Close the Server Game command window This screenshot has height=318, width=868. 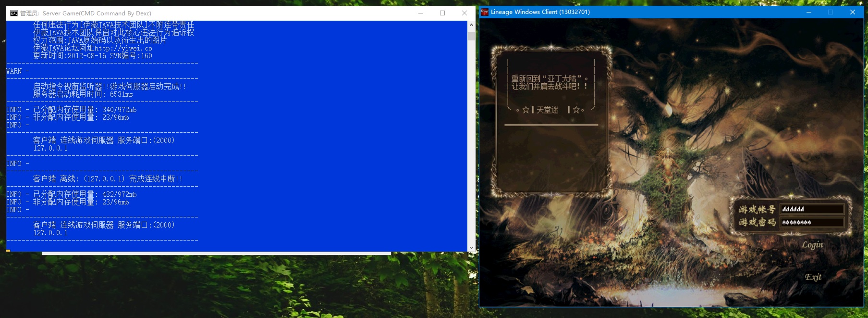[464, 13]
